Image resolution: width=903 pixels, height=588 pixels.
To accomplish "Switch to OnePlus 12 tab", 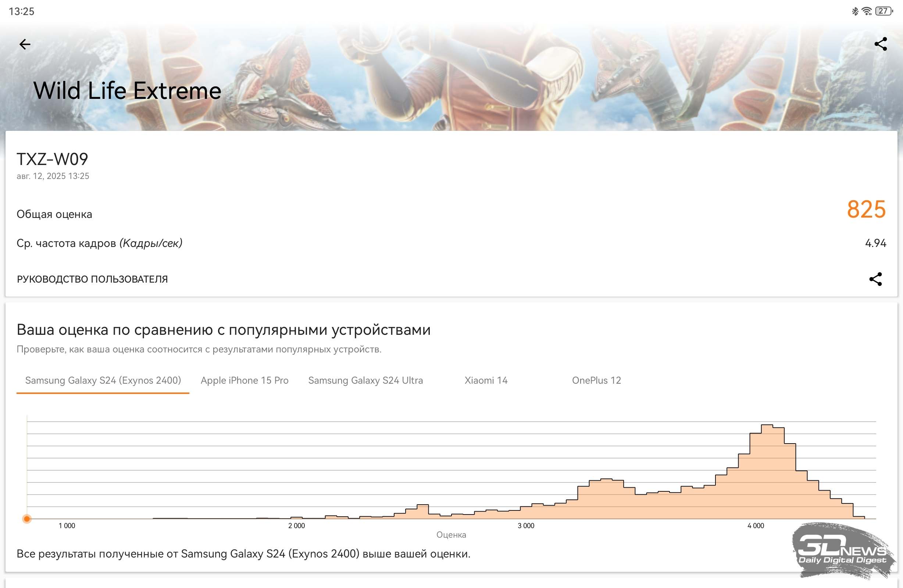I will (596, 380).
